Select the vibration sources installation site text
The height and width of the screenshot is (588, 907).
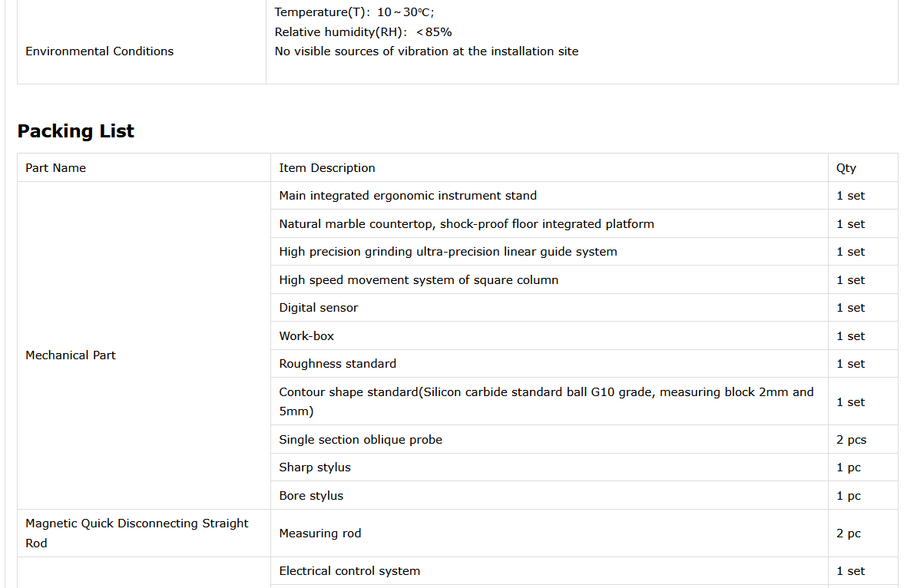click(x=426, y=51)
